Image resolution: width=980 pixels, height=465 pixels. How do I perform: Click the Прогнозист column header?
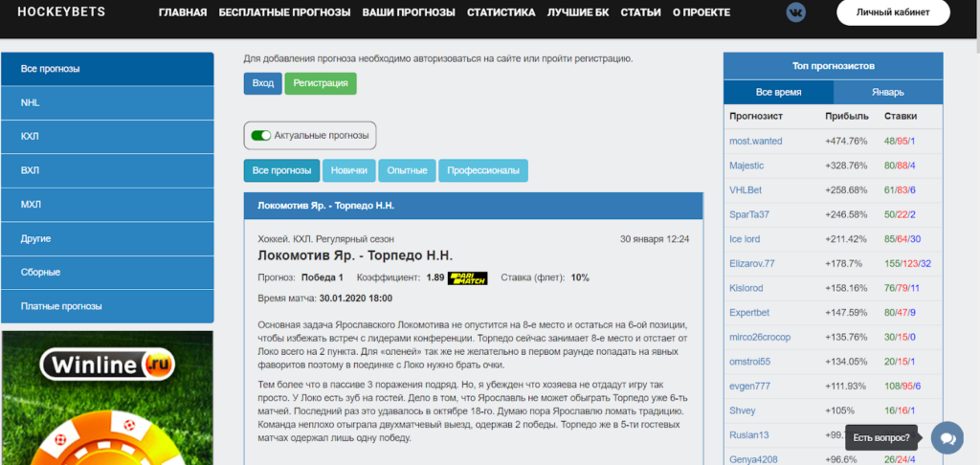pyautogui.click(x=756, y=117)
